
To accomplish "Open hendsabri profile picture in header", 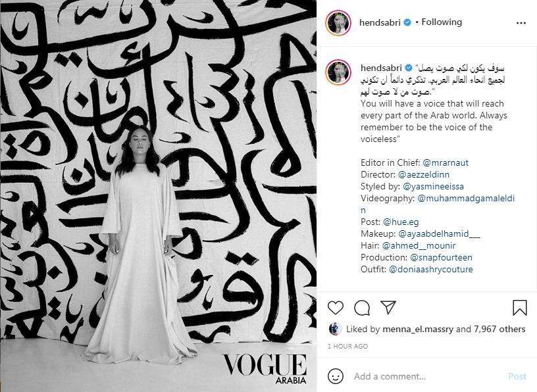I will (338, 23).
